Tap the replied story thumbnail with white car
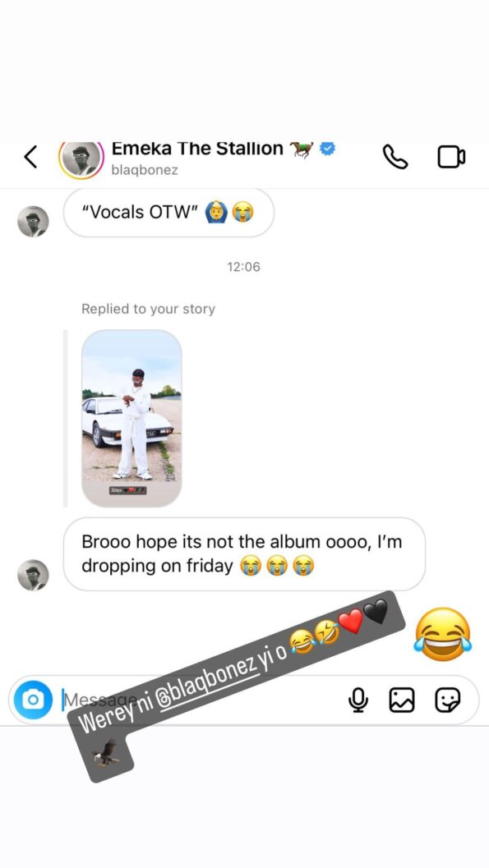The height and width of the screenshot is (868, 489). point(131,418)
